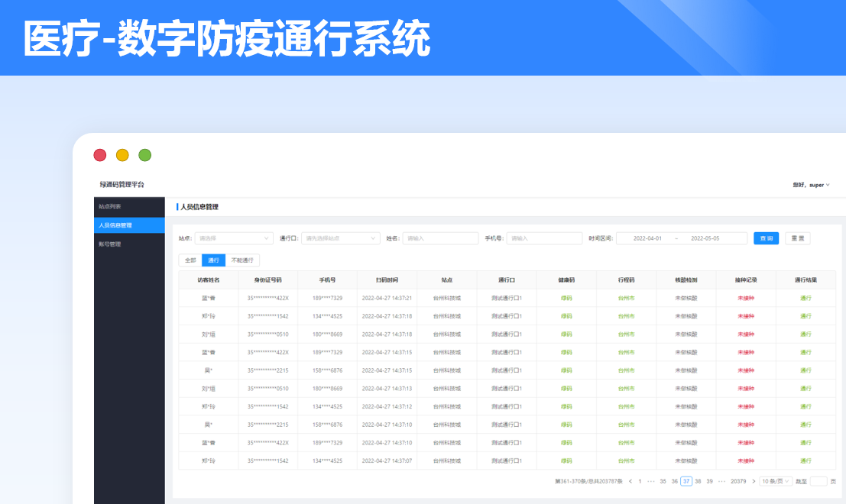Click the 站点 column header
The image size is (846, 504).
447,280
